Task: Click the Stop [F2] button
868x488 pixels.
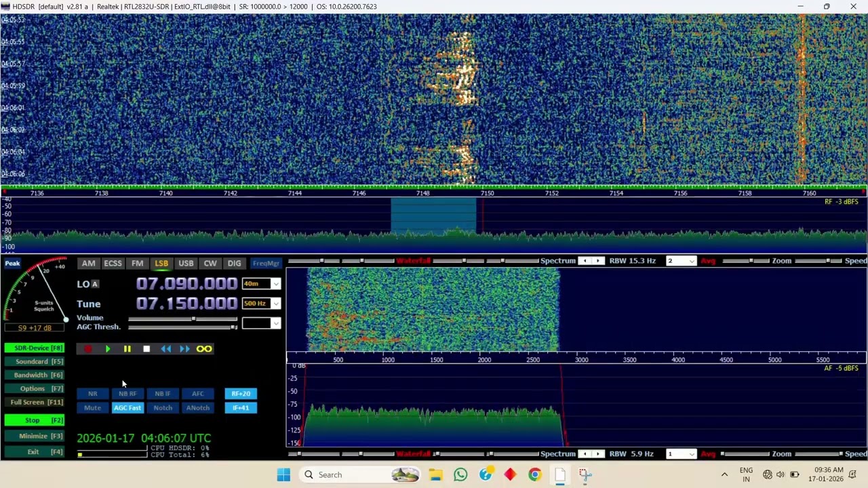Action: (x=35, y=421)
